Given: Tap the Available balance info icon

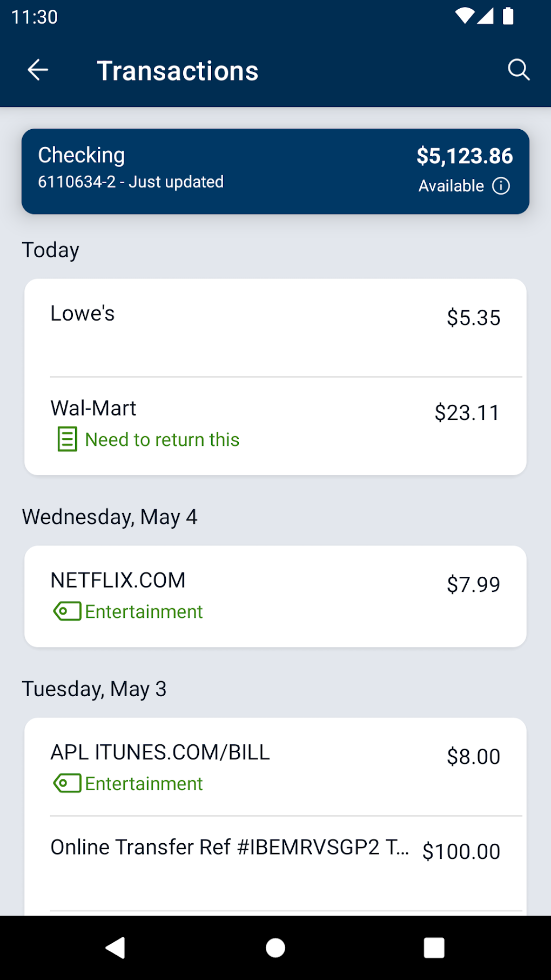Looking at the screenshot, I should coord(501,186).
